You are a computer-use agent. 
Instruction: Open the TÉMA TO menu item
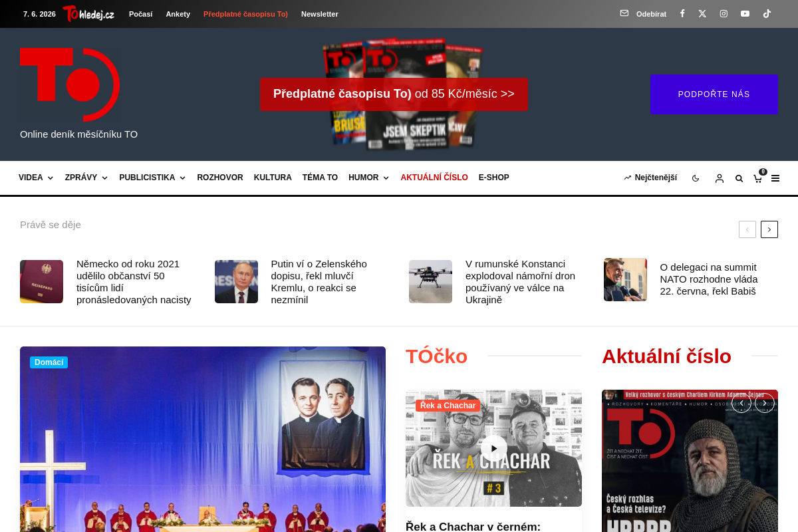tap(320, 178)
